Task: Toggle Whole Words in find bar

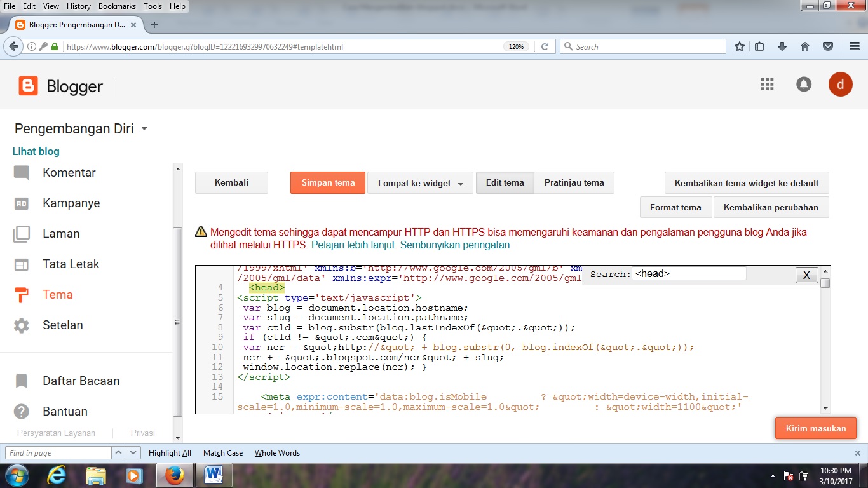Action: click(277, 453)
